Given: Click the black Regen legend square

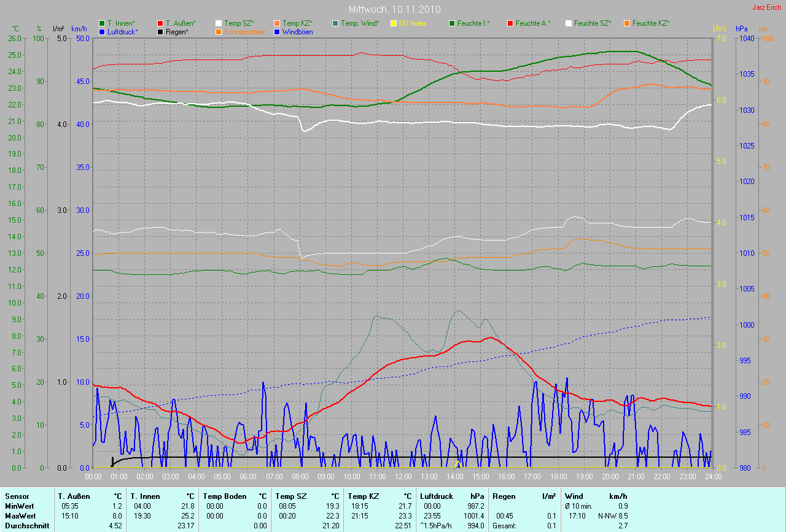Looking at the screenshot, I should 160,31.
